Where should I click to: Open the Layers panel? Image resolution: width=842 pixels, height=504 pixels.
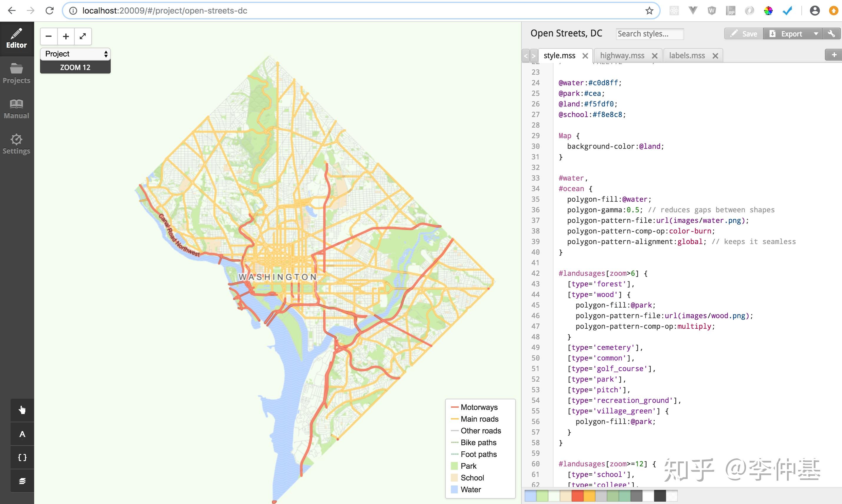coord(22,480)
